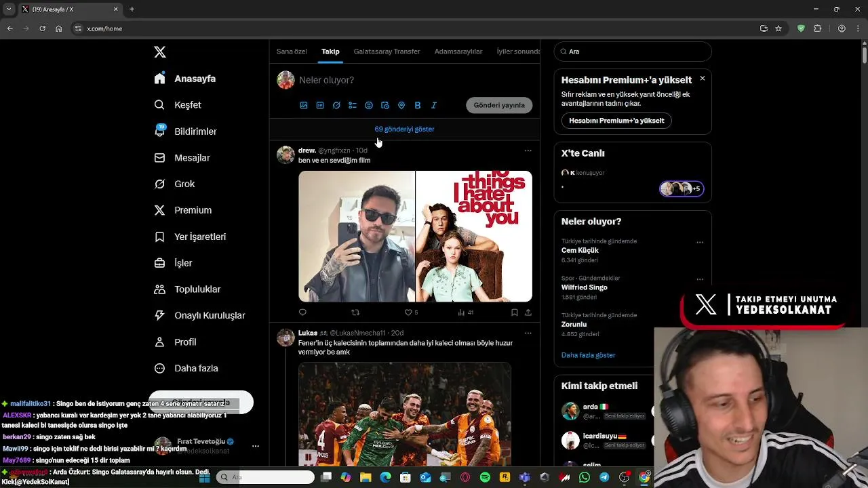
Task: Bookmark this page with the star icon
Action: [x=778, y=28]
